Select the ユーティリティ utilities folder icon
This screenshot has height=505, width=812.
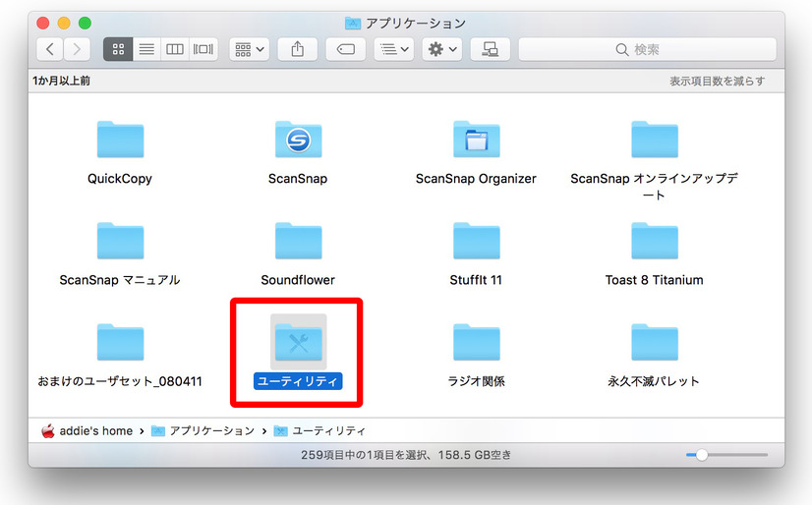point(298,342)
